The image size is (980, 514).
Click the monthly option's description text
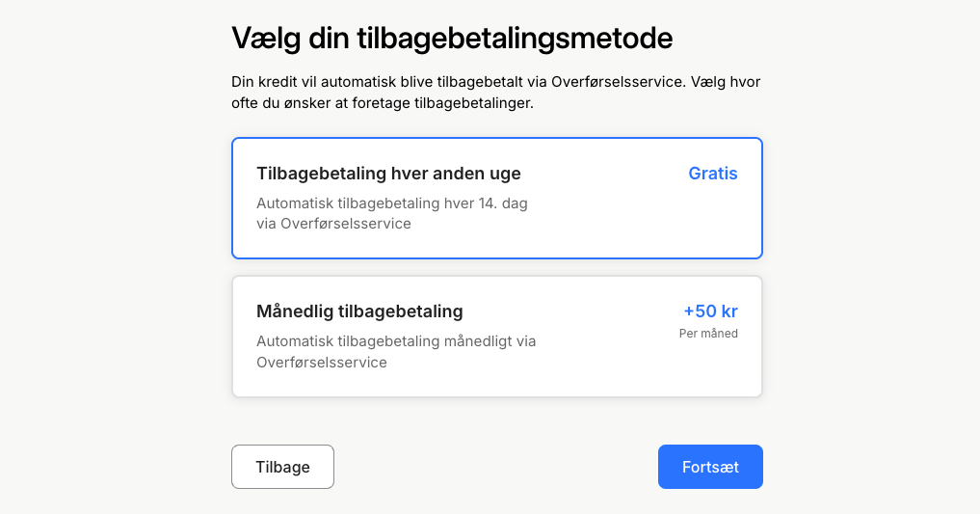click(395, 351)
